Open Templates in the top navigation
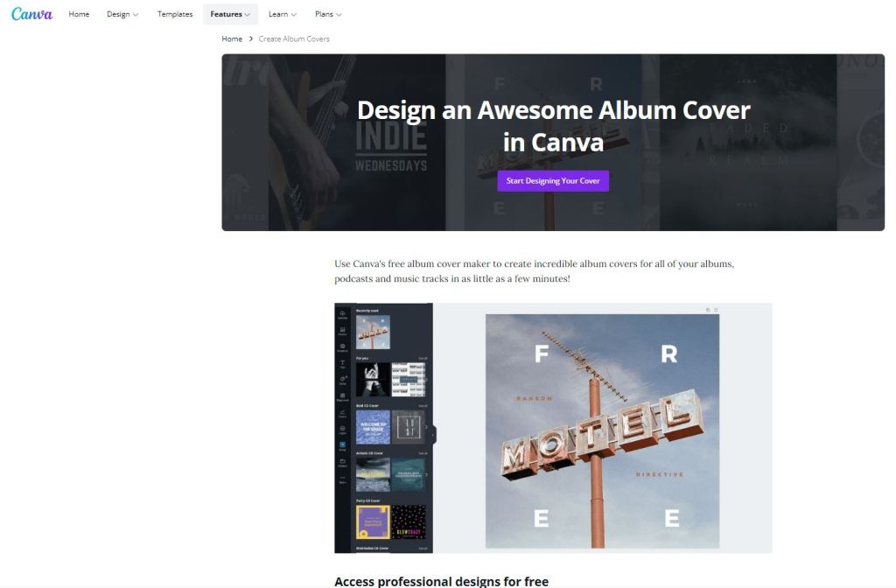896x588 pixels. [x=175, y=14]
